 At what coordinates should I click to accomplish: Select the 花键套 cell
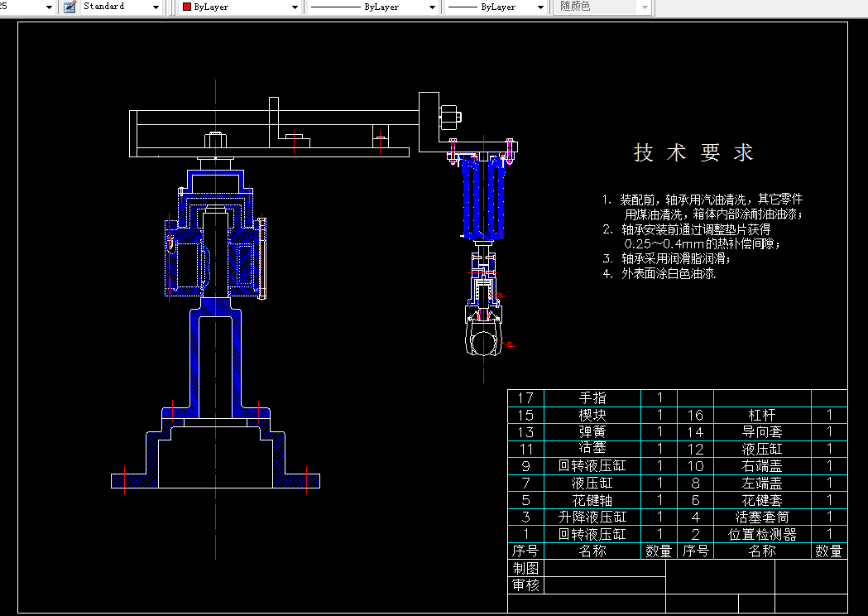click(762, 500)
